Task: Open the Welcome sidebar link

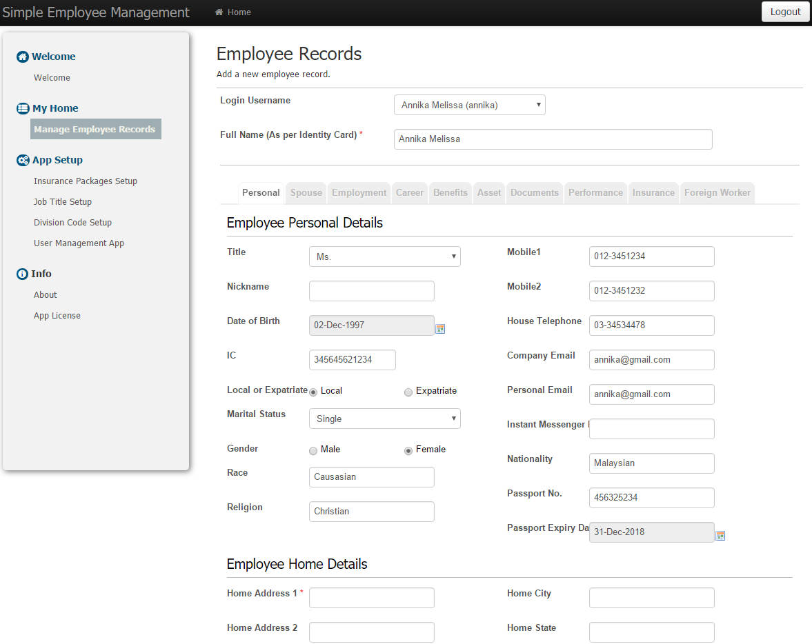Action: click(x=52, y=78)
